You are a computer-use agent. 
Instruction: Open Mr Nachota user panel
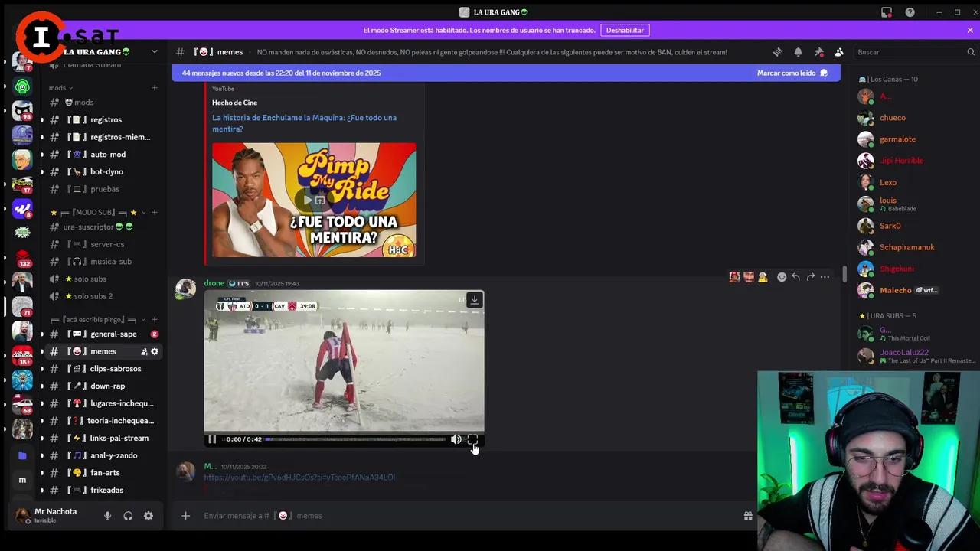pos(54,515)
